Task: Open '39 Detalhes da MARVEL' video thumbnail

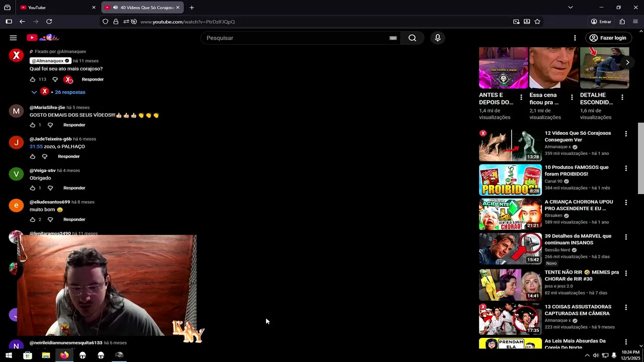Action: [x=510, y=248]
